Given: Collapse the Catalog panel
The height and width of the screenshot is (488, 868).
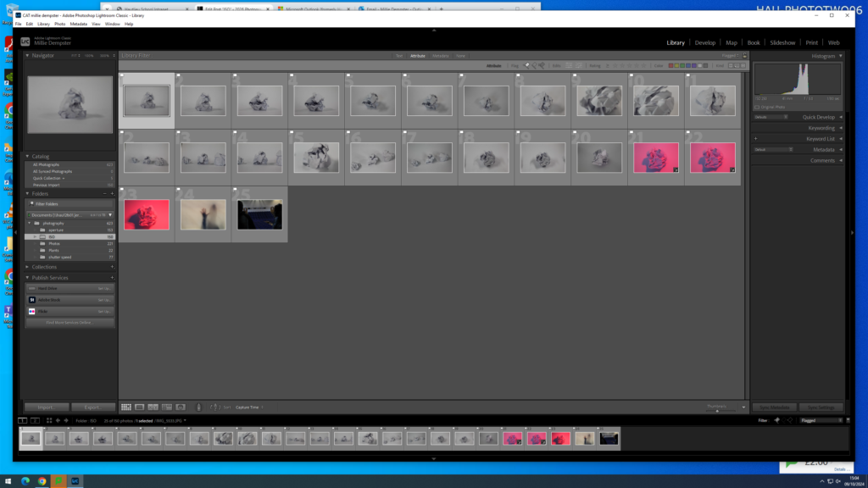Looking at the screenshot, I should pyautogui.click(x=27, y=156).
